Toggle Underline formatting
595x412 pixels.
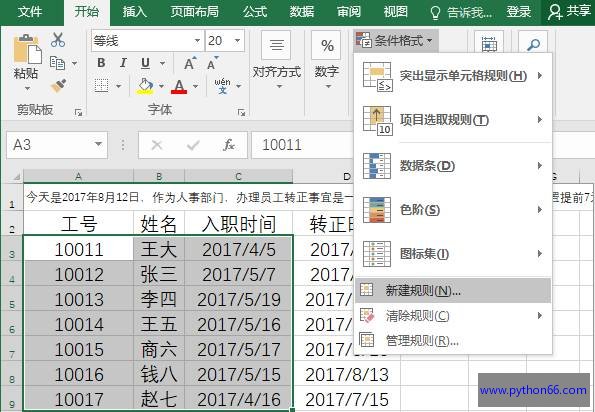pyautogui.click(x=145, y=63)
